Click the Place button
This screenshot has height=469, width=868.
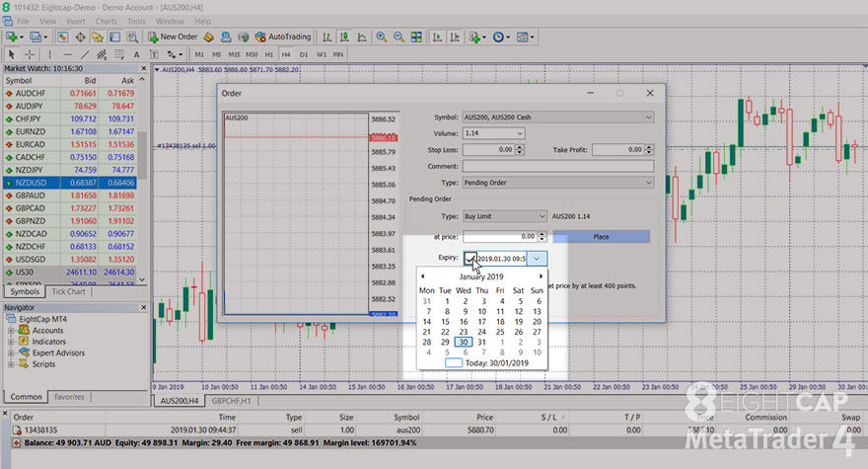pos(601,237)
